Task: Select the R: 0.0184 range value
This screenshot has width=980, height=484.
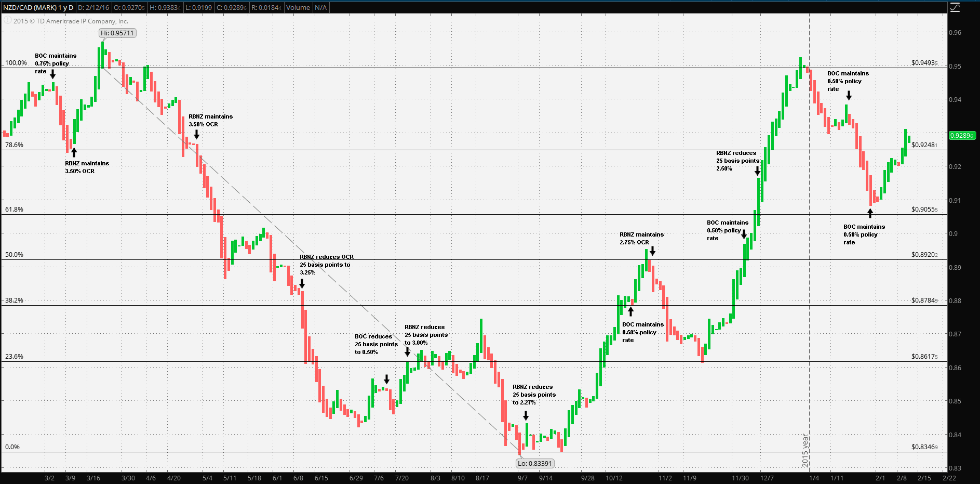Action: pyautogui.click(x=266, y=7)
